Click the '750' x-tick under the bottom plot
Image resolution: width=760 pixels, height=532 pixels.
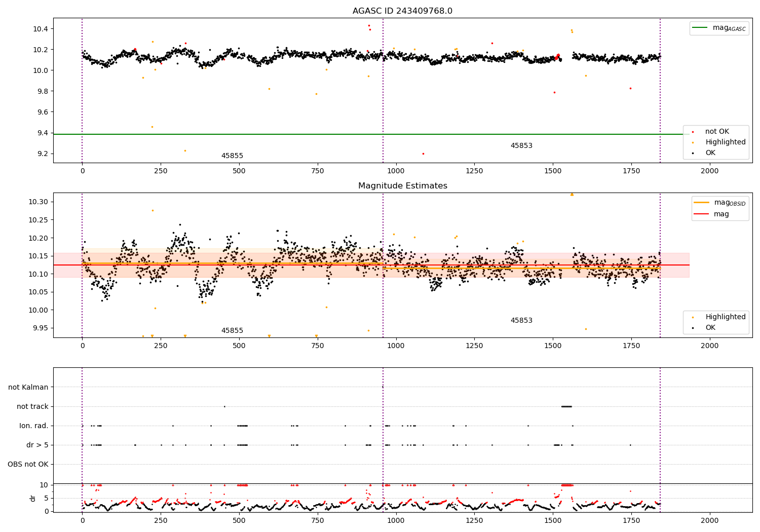[x=317, y=520]
